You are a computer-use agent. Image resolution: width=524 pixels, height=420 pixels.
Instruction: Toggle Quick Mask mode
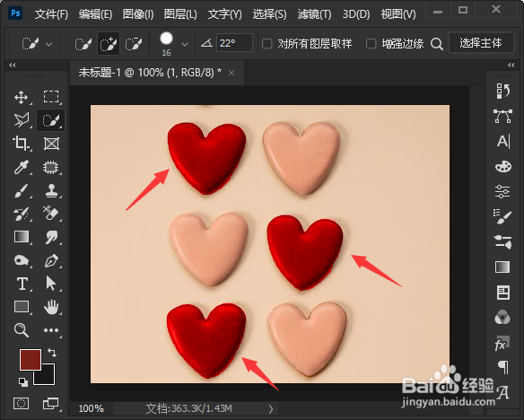[21, 403]
